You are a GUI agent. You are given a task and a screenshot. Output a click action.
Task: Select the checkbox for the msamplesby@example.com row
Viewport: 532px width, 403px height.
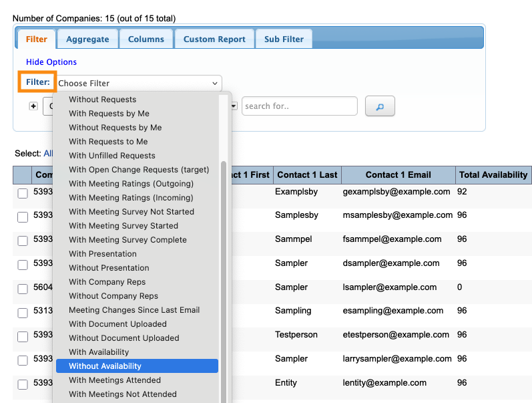[23, 217]
